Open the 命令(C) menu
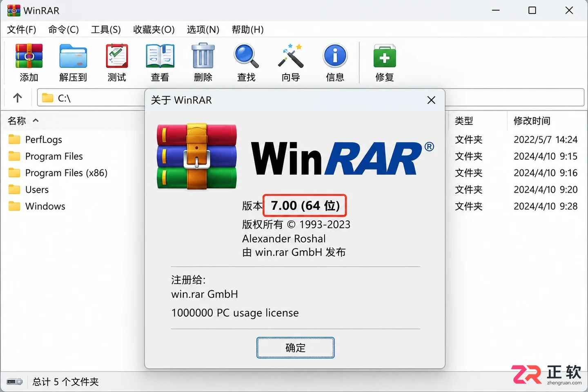The height and width of the screenshot is (392, 588). point(63,30)
